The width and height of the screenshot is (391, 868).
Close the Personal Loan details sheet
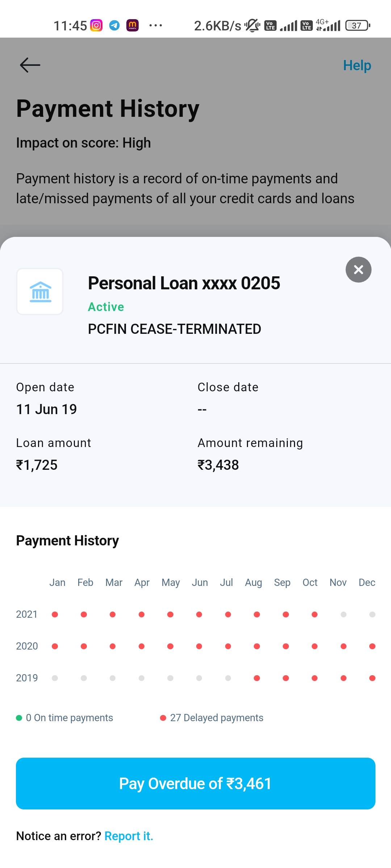[358, 269]
